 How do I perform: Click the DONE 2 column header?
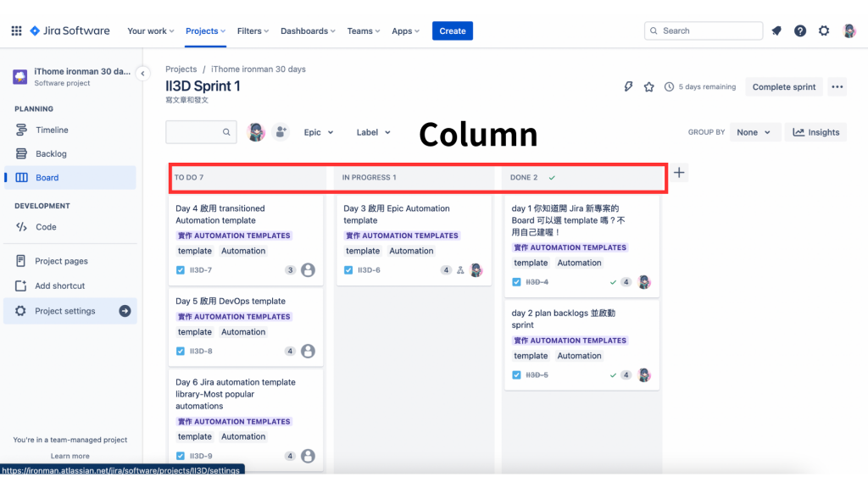524,178
